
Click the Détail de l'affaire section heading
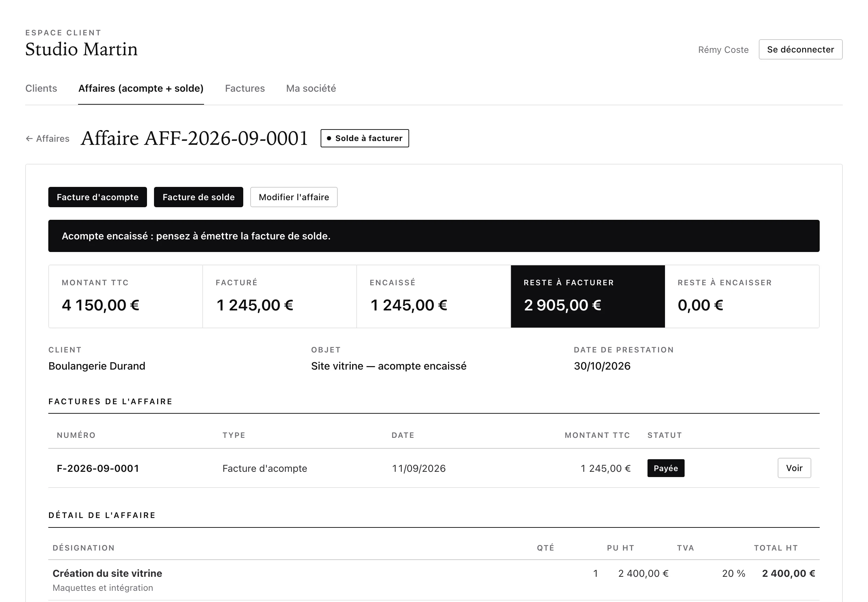[x=102, y=515]
